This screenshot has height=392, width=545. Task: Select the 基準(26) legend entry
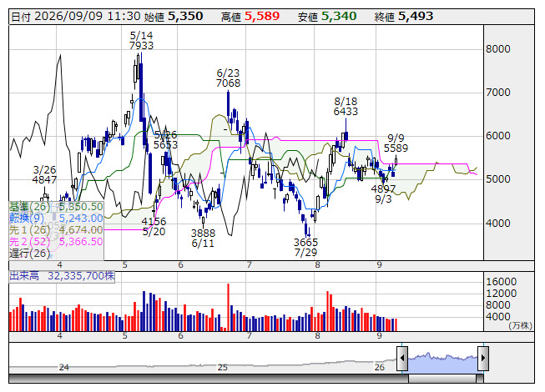point(56,207)
